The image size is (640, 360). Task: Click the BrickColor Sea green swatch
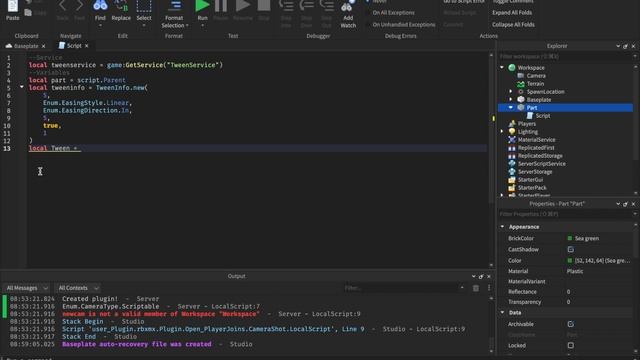pyautogui.click(x=570, y=238)
